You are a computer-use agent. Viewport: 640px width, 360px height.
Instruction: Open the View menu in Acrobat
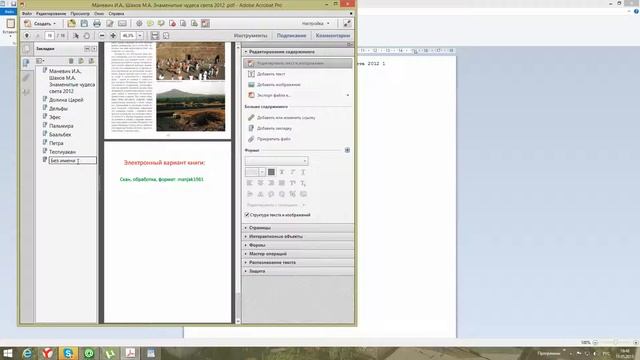point(80,13)
